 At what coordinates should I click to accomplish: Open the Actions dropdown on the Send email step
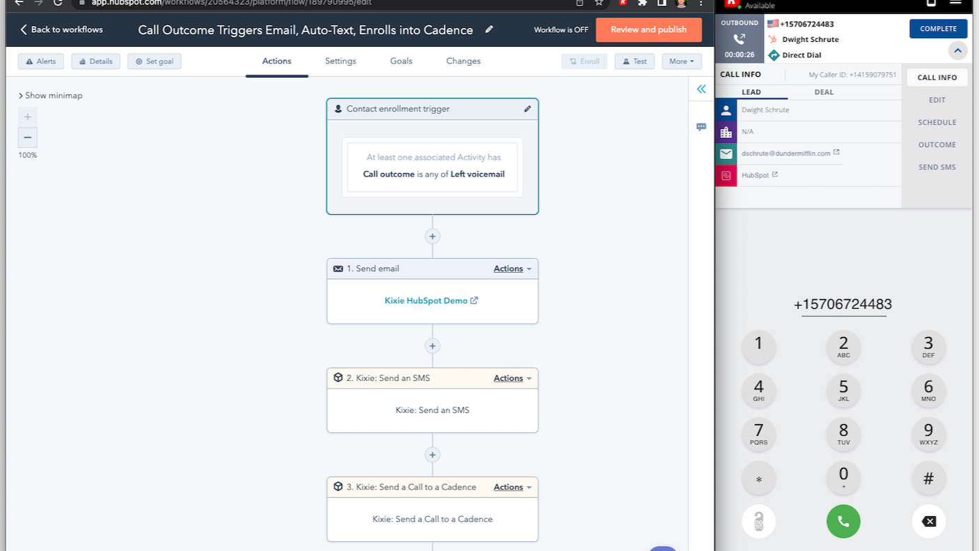512,269
